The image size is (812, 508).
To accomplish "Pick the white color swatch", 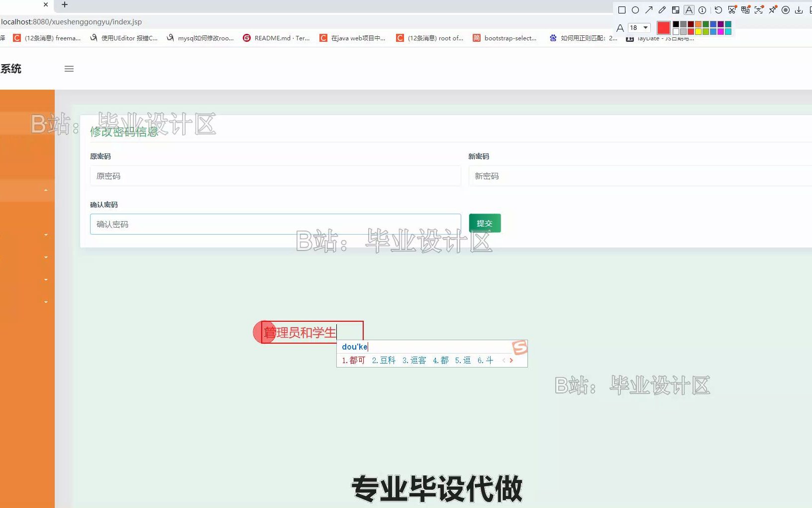I will (676, 31).
